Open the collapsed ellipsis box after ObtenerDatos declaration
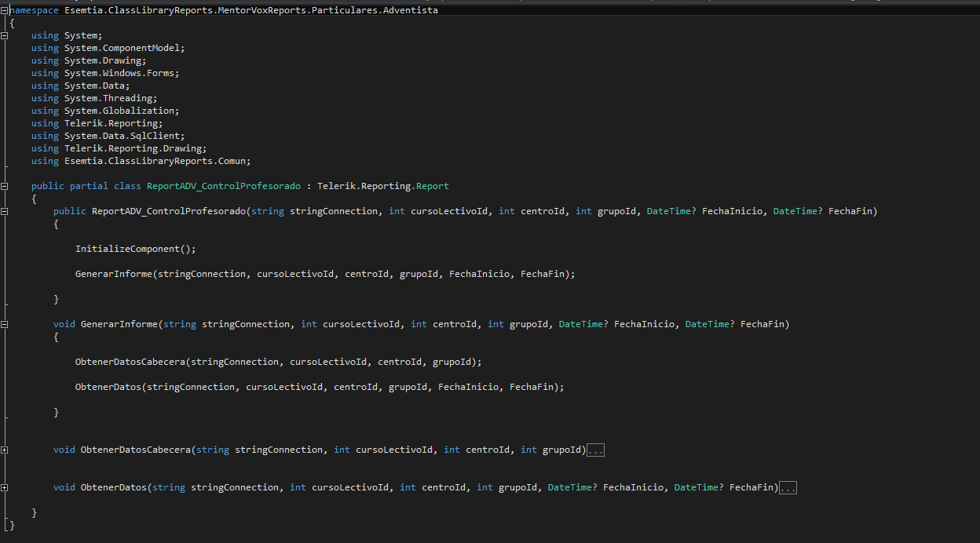This screenshot has width=980, height=543. 788,488
